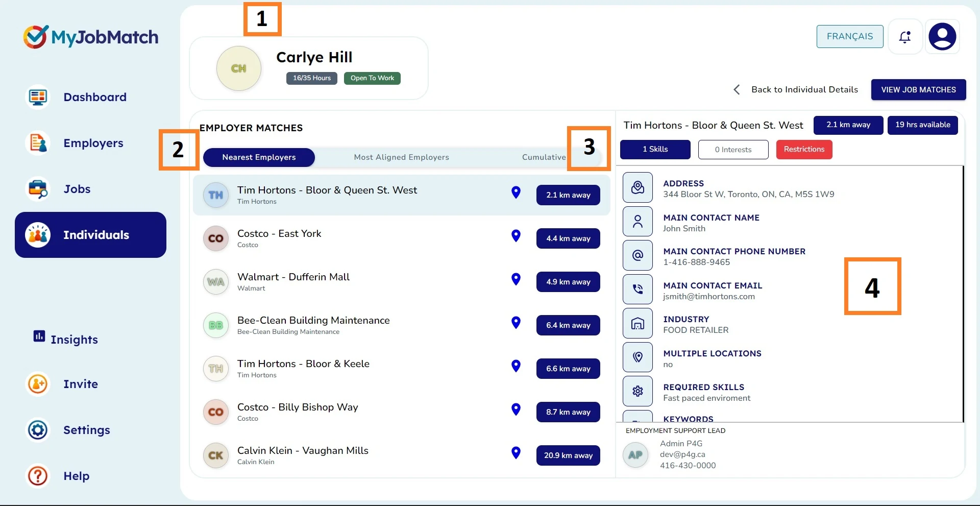Screen dimensions: 980x506
Task: Click the Open To Work badge
Action: (372, 78)
